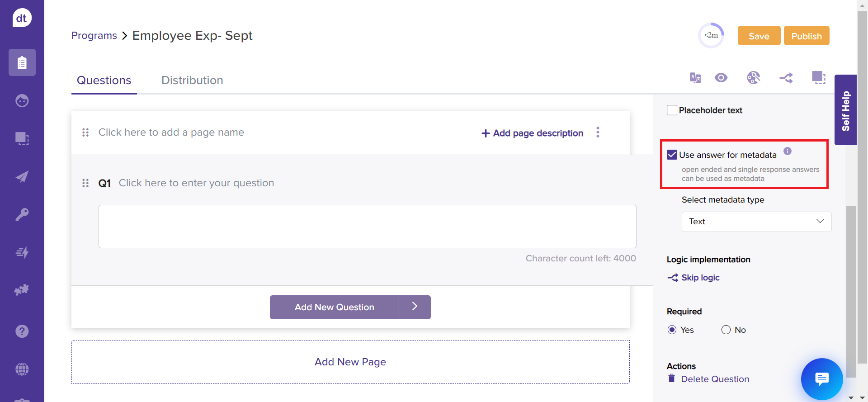868x402 pixels.
Task: Select the Questions tab
Action: coord(104,80)
